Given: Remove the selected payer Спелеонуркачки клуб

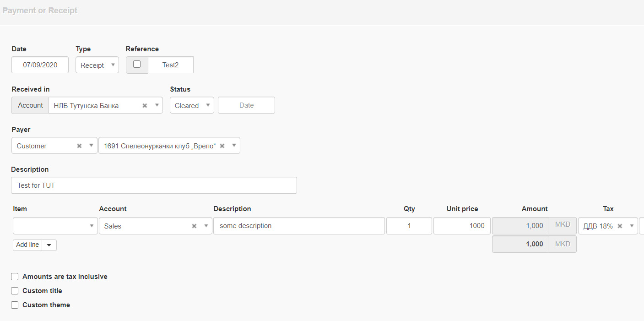Looking at the screenshot, I should tap(222, 146).
